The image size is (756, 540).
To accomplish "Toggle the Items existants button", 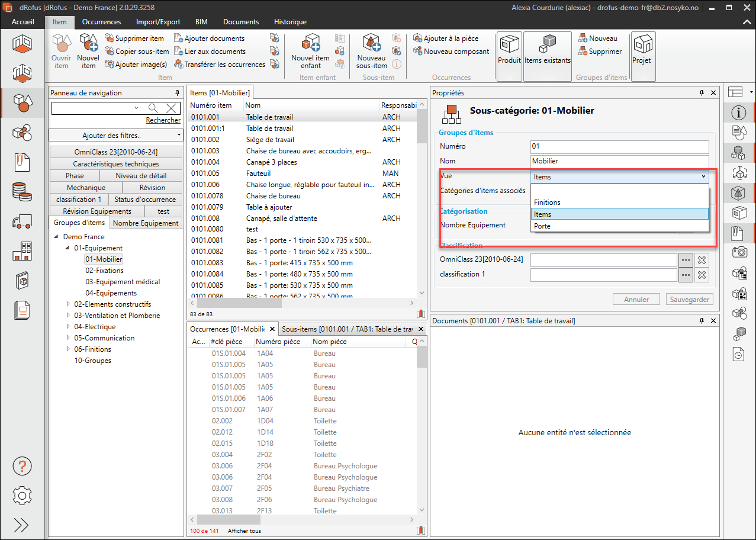I will (548, 50).
